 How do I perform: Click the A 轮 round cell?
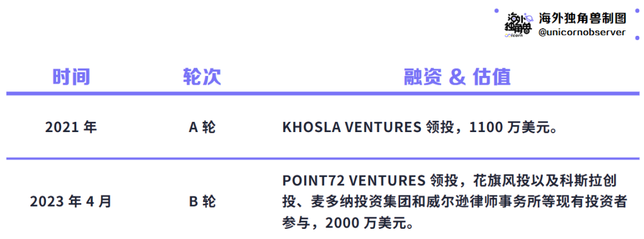(202, 127)
